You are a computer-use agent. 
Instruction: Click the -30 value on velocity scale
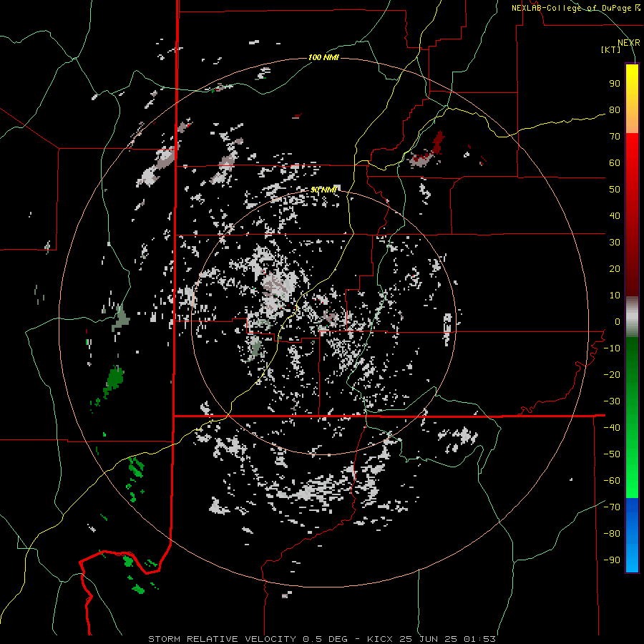[x=612, y=401]
